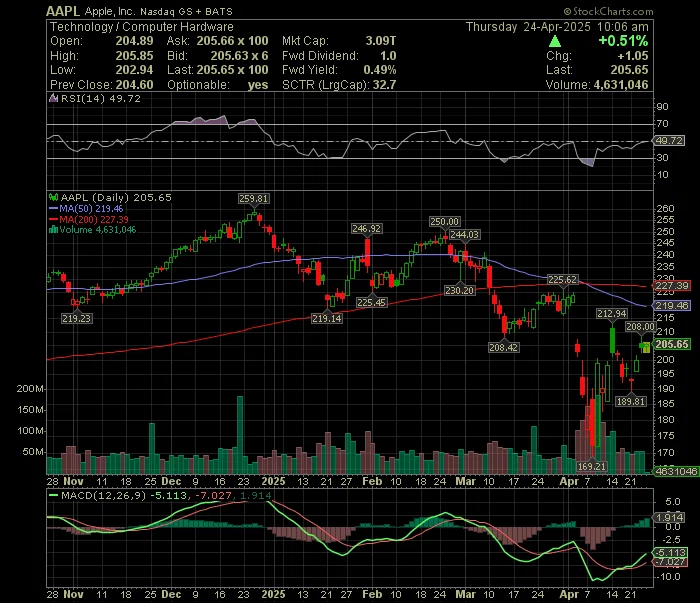
Task: Click the SCTR (LrgCap) value 32.7
Action: coord(384,85)
